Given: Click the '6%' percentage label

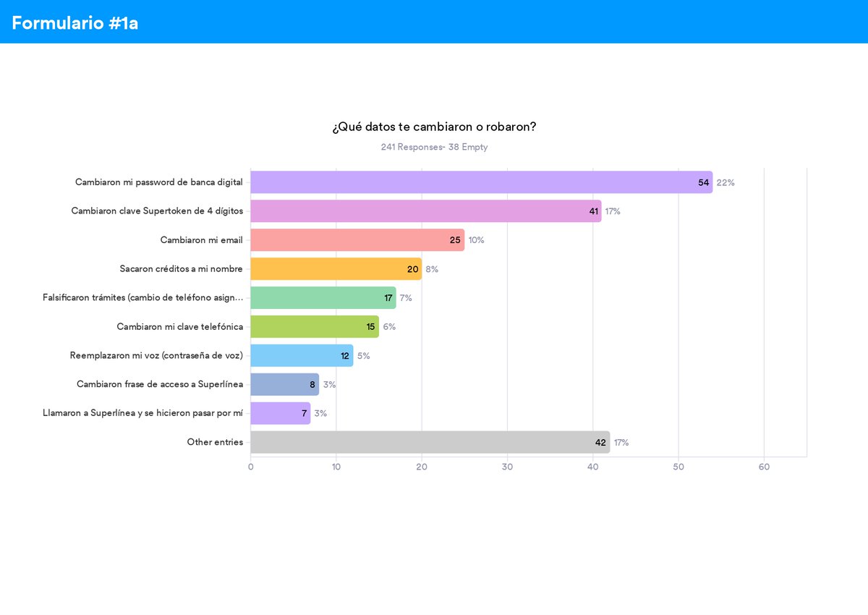Looking at the screenshot, I should click(x=389, y=327).
